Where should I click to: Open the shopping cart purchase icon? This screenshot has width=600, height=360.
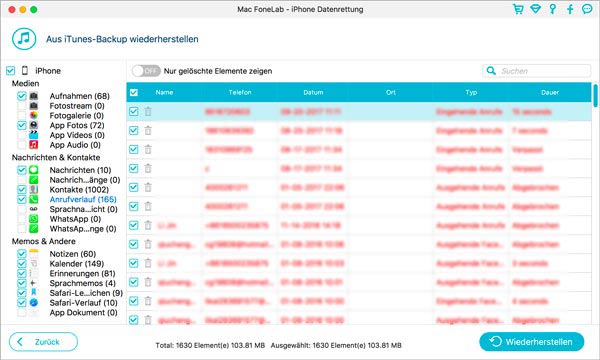[x=518, y=9]
